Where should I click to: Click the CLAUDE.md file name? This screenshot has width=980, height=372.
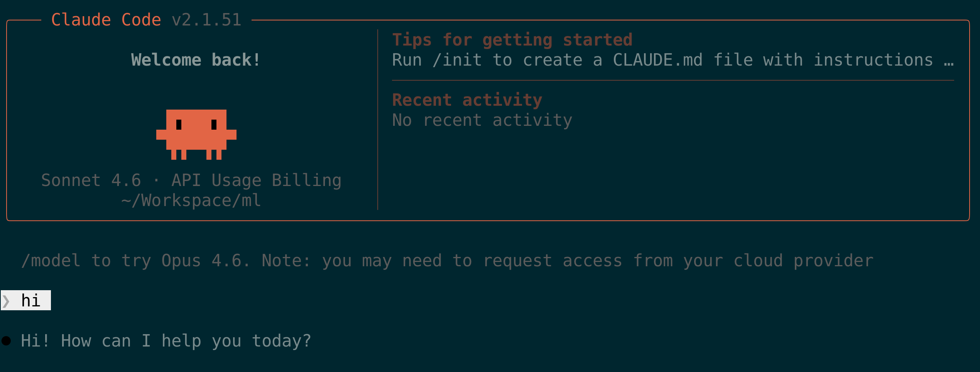(657, 60)
